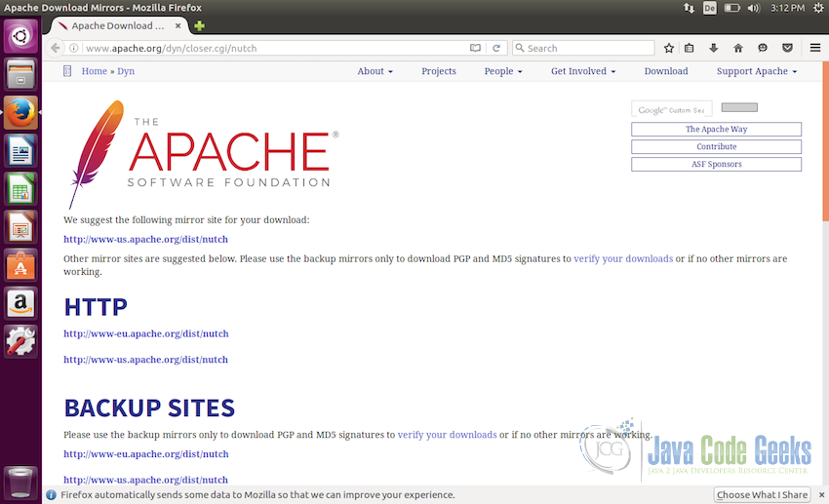This screenshot has height=504, width=829.
Task: Open www-eu link under Backup Sites
Action: (x=146, y=454)
